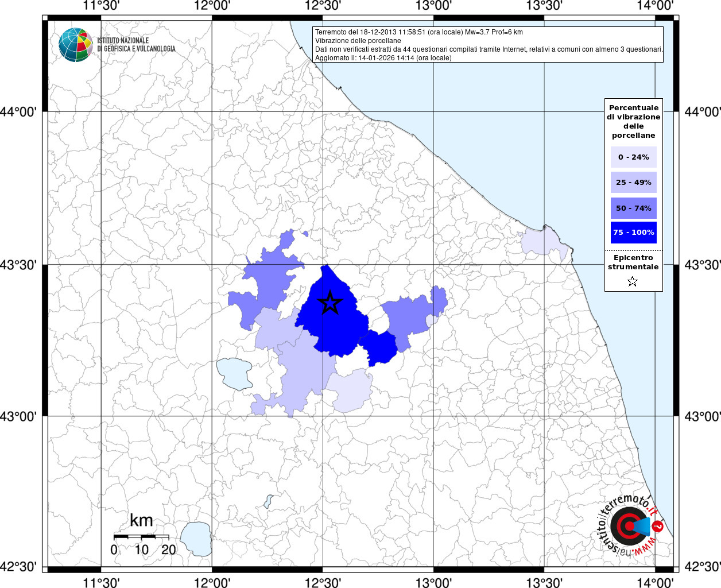Click the left axis label 43°30'
Image resolution: width=721 pixels, height=588 pixels.
point(19,265)
